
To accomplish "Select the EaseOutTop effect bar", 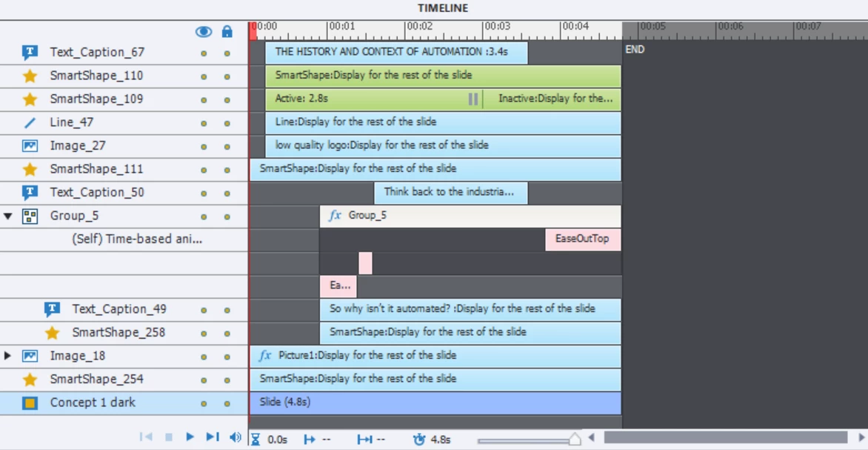I will [x=583, y=239].
